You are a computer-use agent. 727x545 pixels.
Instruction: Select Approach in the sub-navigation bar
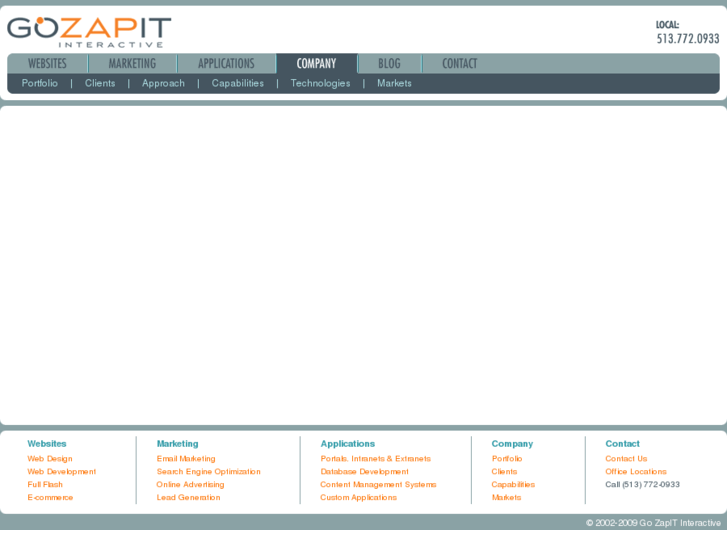(x=163, y=84)
